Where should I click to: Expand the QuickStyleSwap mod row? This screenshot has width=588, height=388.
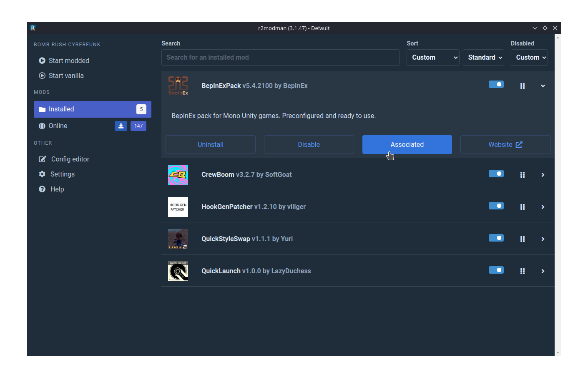[x=543, y=239]
